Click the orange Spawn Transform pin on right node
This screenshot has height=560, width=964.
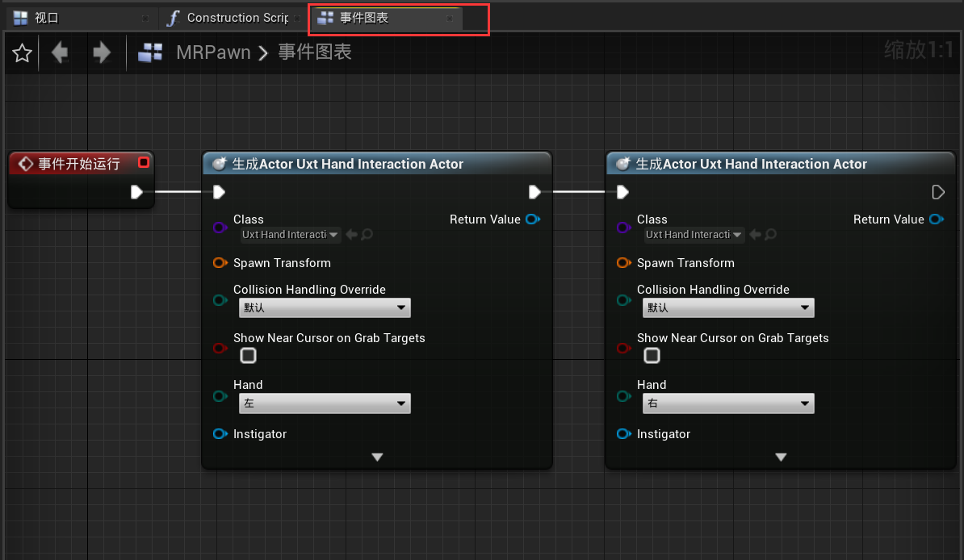(x=623, y=263)
